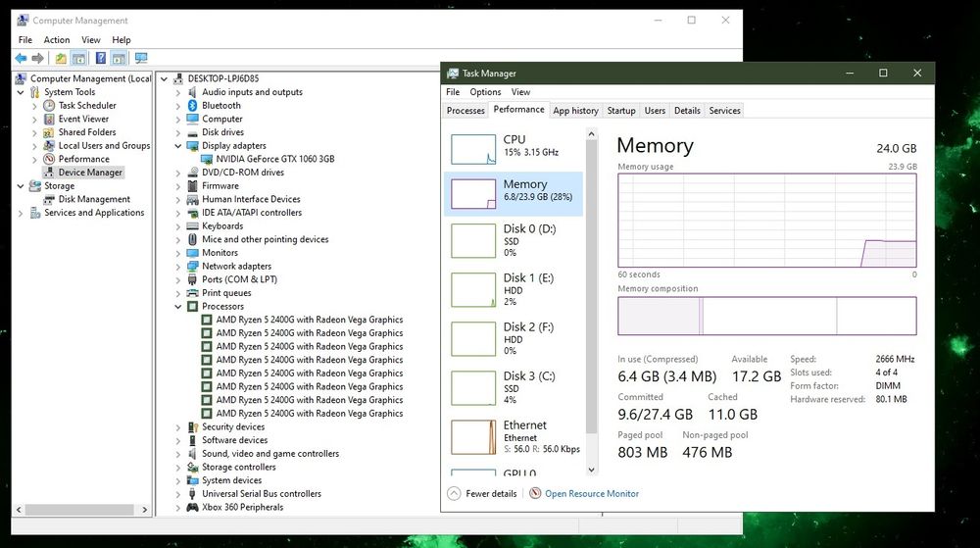980x548 pixels.
Task: Collapse the Processors category
Action: (178, 307)
